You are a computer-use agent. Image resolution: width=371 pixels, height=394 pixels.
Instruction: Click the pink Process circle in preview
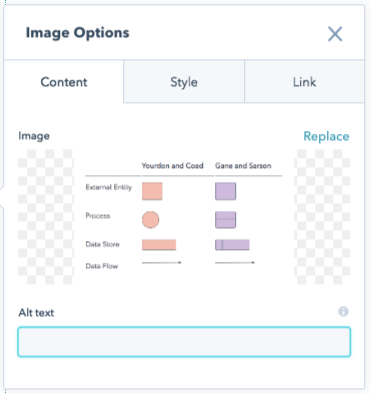coord(150,220)
